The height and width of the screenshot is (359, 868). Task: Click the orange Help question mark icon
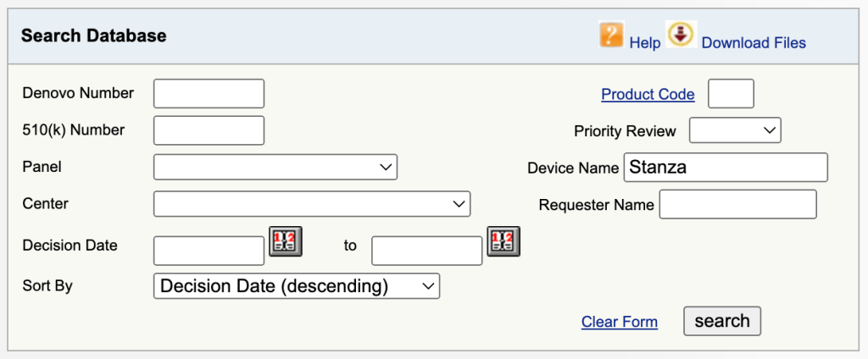[x=612, y=35]
